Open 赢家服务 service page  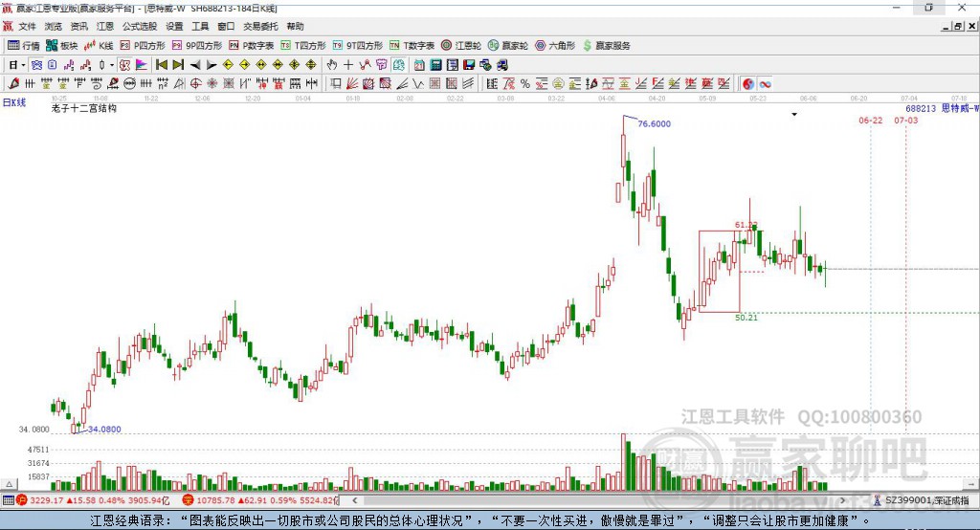(606, 46)
